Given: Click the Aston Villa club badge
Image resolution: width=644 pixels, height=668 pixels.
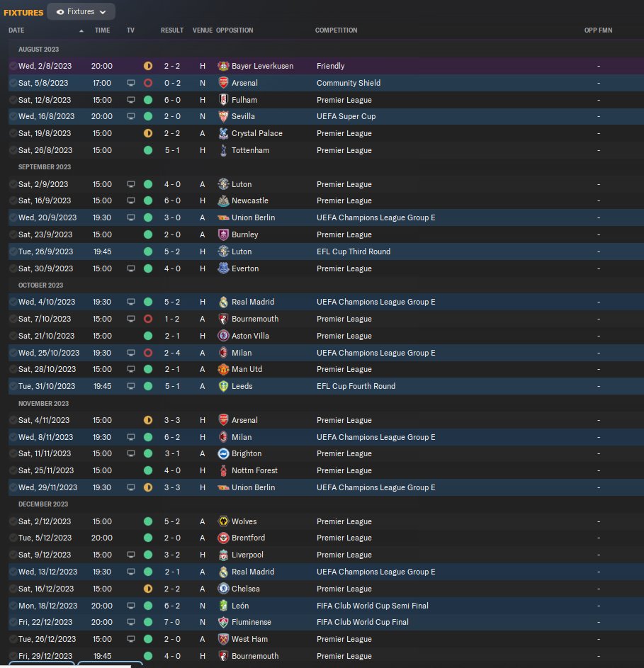Looking at the screenshot, I should tap(223, 336).
